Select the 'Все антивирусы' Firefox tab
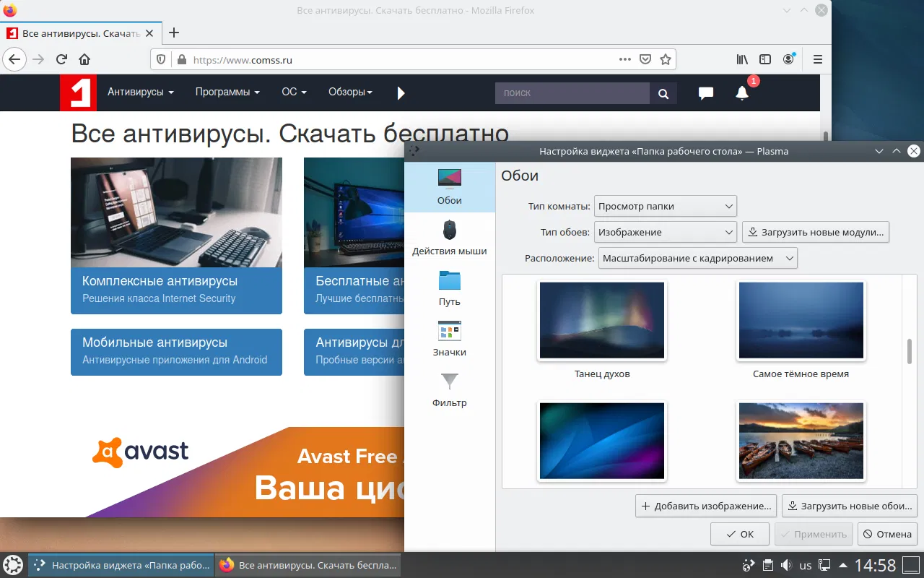 pos(80,33)
